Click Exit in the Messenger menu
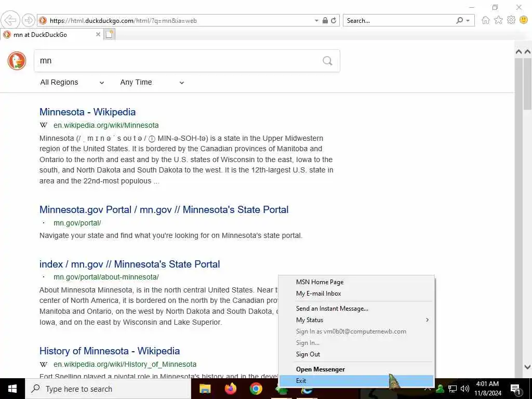The image size is (532, 399). (356, 381)
